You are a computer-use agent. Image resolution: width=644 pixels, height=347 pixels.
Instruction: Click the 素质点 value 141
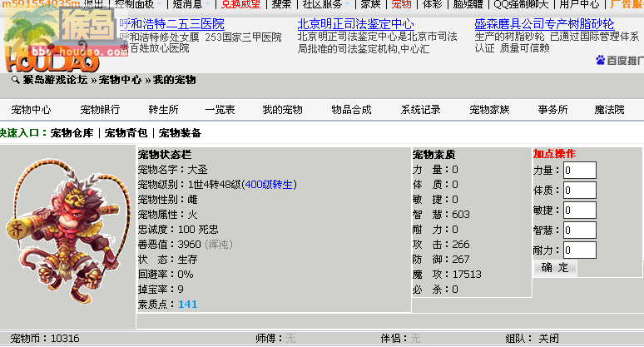[188, 305]
